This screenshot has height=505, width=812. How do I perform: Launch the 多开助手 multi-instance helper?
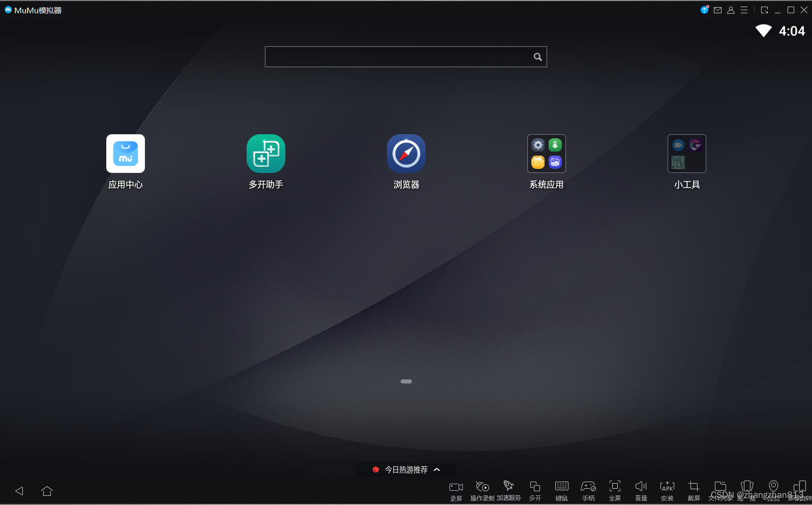point(266,154)
